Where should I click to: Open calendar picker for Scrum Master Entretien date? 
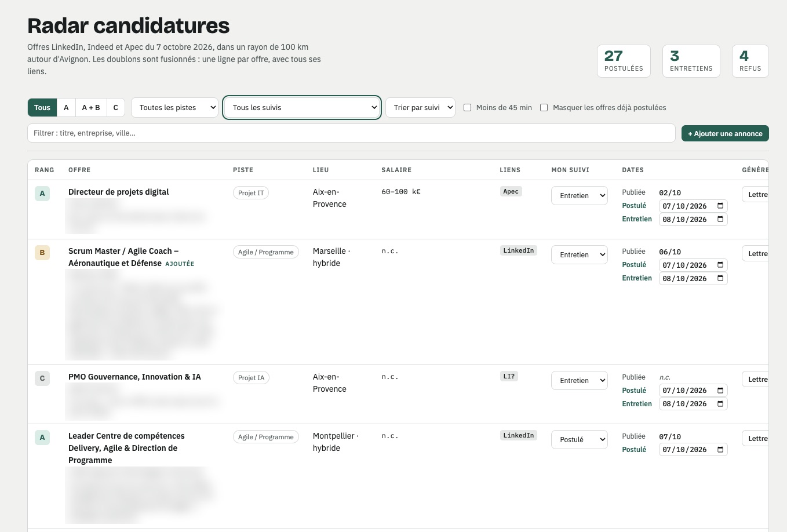pos(720,278)
